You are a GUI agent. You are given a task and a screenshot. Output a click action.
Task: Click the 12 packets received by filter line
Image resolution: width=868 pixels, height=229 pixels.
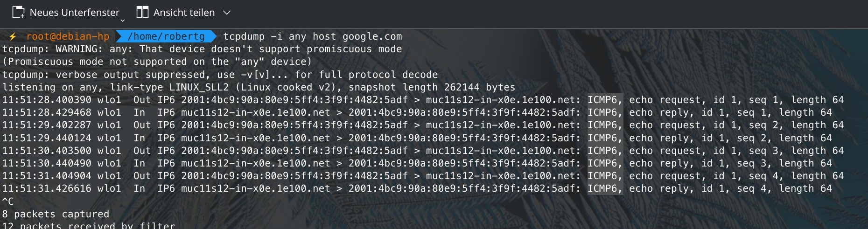tap(89, 225)
